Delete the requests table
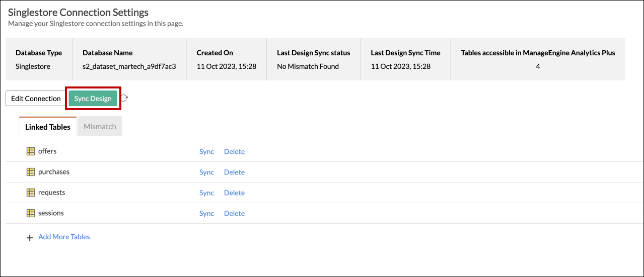Image resolution: width=644 pixels, height=277 pixels. click(x=234, y=193)
